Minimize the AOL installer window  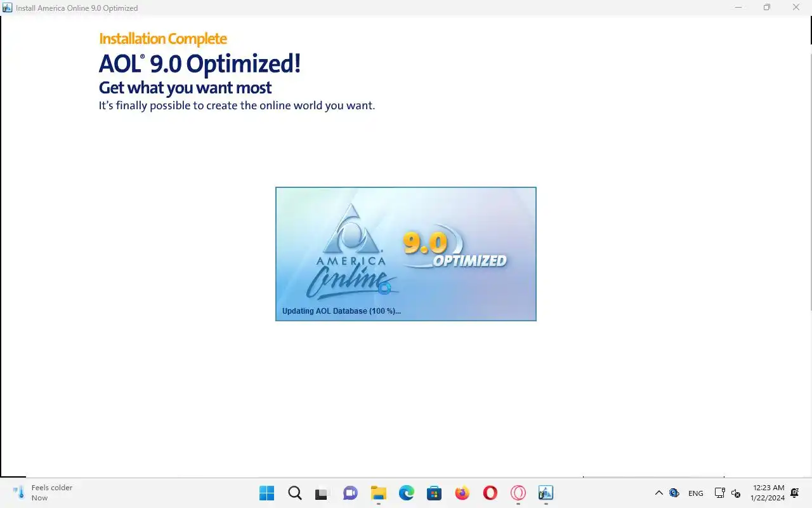738,8
